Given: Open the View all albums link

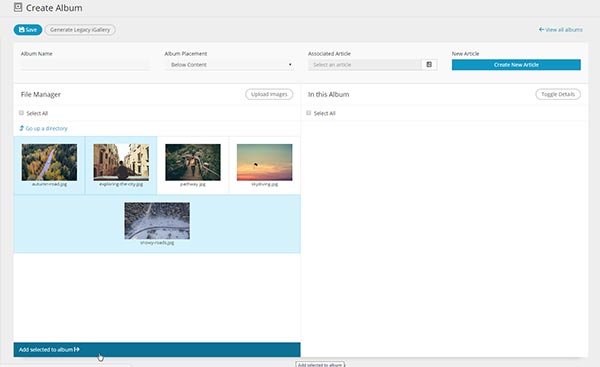Looking at the screenshot, I should pos(561,29).
